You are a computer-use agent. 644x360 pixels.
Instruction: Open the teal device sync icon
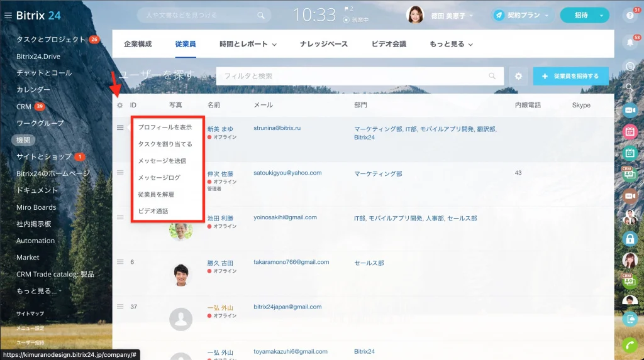tap(630, 319)
